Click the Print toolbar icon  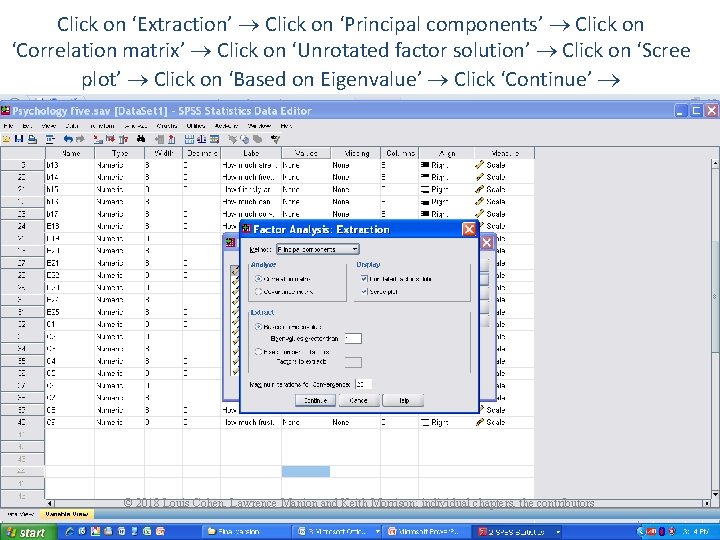point(33,139)
